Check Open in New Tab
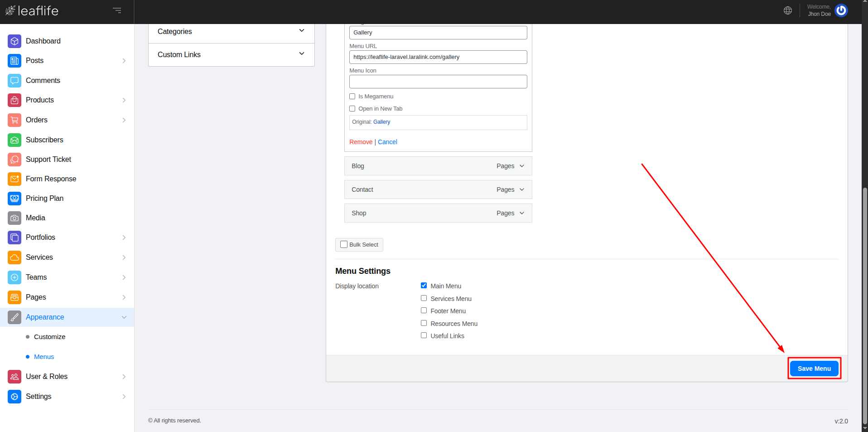The width and height of the screenshot is (868, 432). click(352, 109)
